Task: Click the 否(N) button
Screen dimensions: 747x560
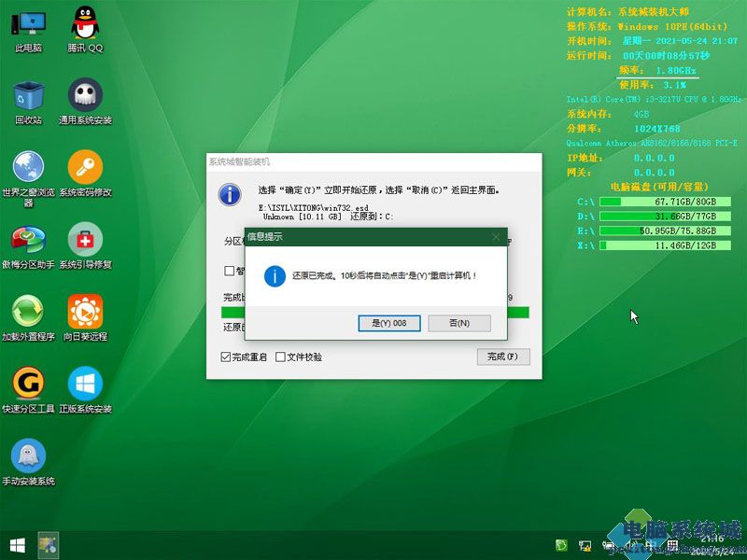Action: tap(458, 323)
